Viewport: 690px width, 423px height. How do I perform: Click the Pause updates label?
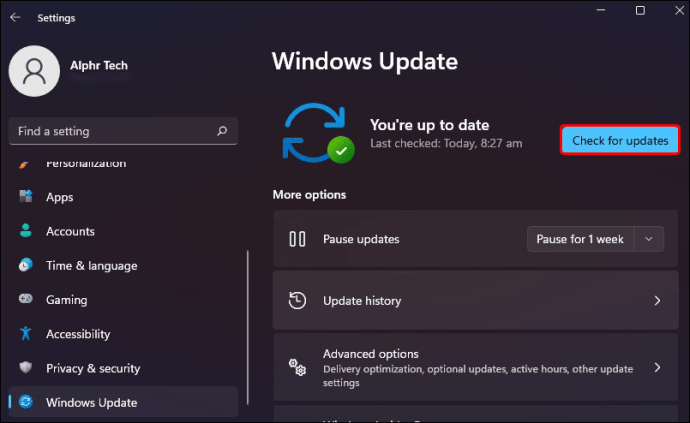pos(361,239)
